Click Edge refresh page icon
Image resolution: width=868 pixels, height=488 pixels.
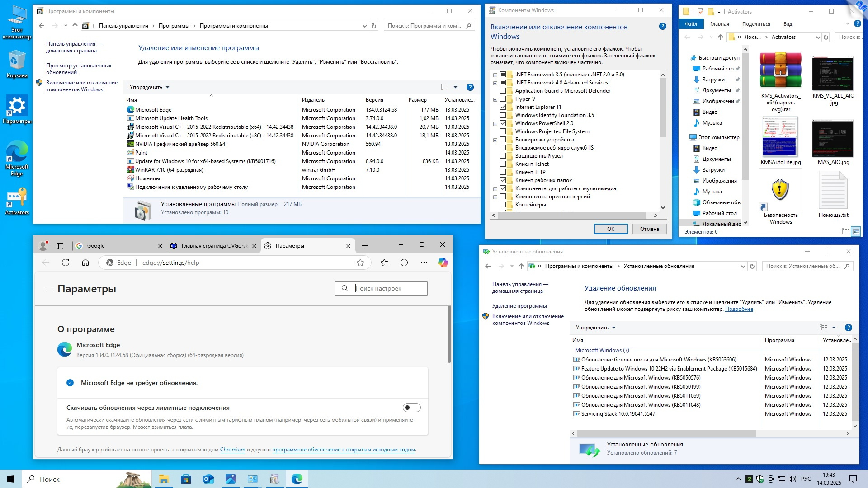tap(66, 263)
